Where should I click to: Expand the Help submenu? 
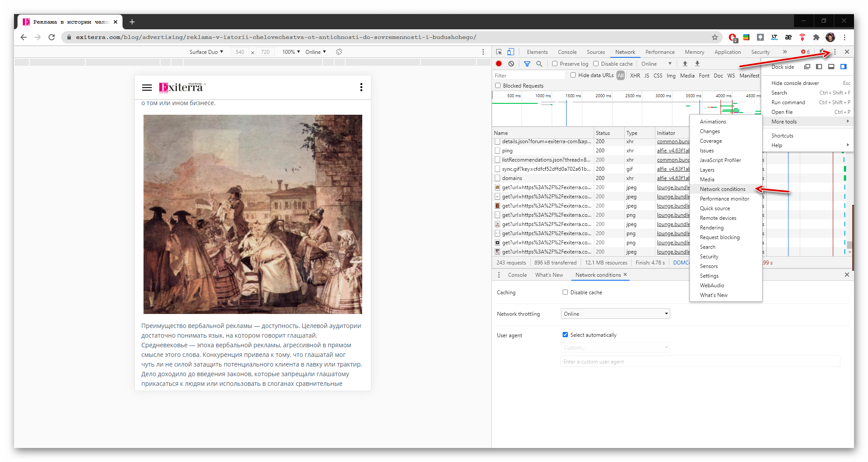(808, 145)
